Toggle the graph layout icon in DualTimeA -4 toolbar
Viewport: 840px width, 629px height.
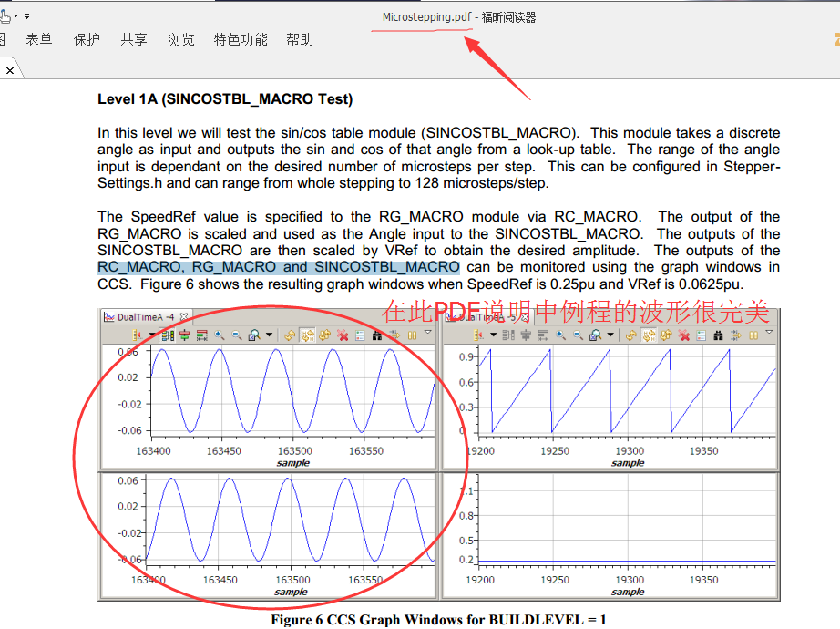click(168, 335)
